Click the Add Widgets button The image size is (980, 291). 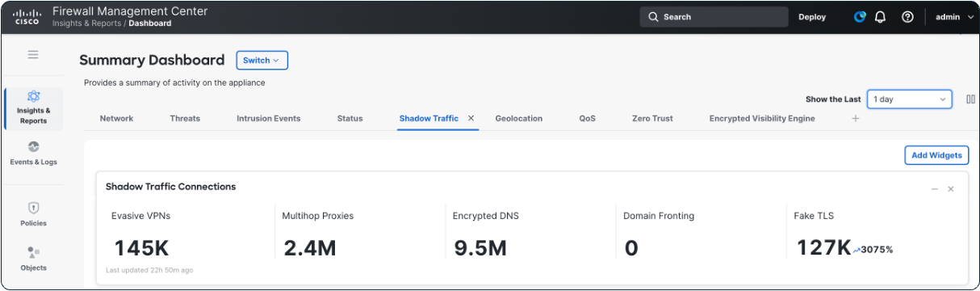(x=936, y=155)
